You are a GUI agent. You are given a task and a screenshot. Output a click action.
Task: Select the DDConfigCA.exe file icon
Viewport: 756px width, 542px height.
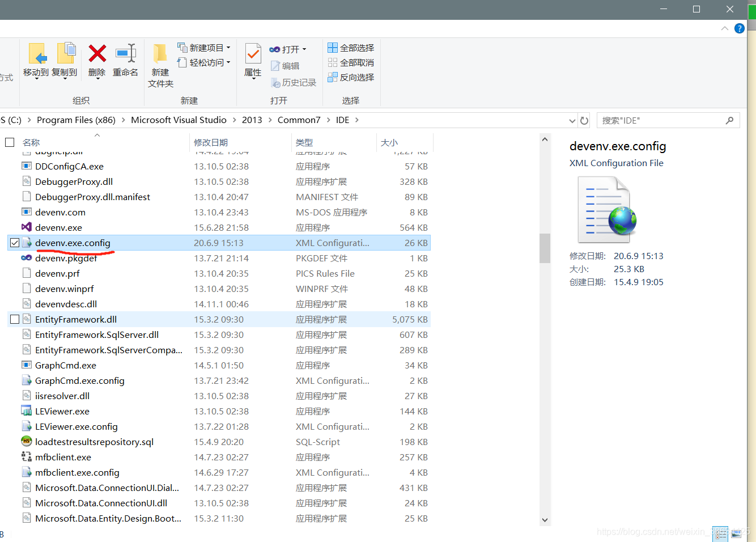pos(27,166)
